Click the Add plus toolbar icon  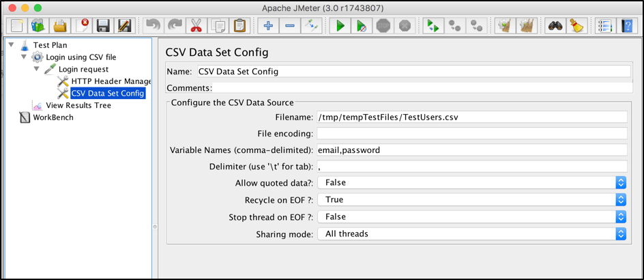coord(268,26)
